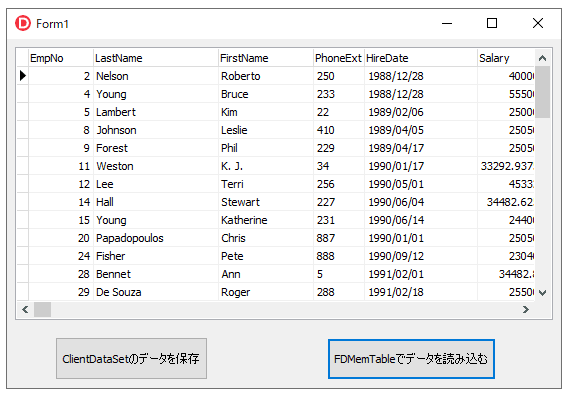The height and width of the screenshot is (394, 568).
Task: Click the EmpNo column header
Action: pos(61,58)
